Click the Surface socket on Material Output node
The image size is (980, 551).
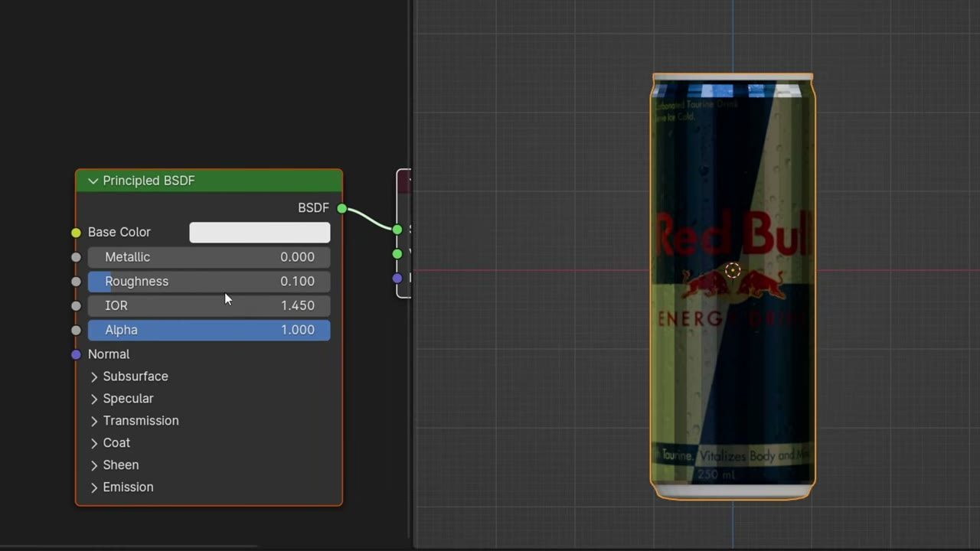point(397,230)
